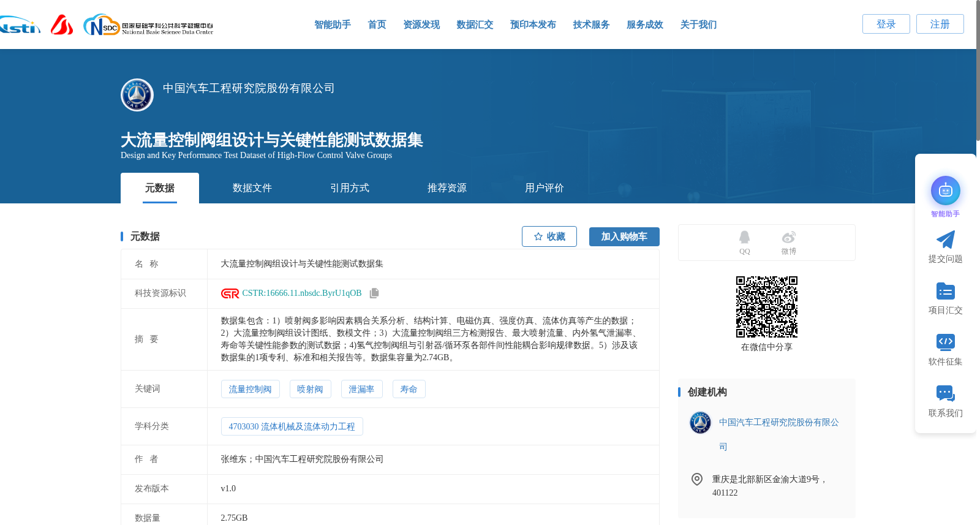Click the 登录 button
This screenshot has height=525, width=980.
886,24
